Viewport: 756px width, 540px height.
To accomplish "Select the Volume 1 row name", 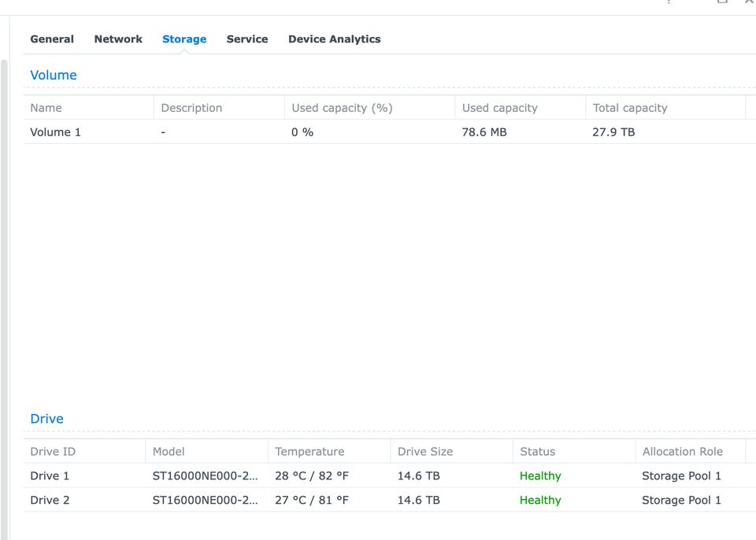I will coord(55,132).
